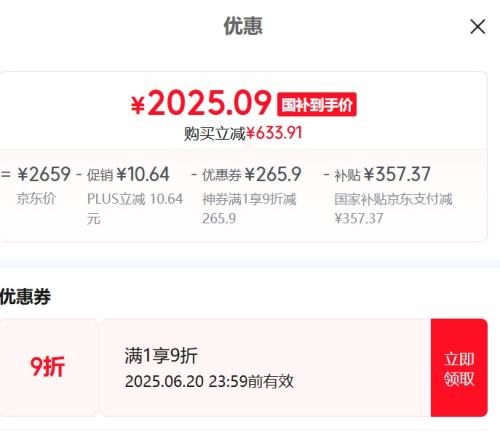Click the 优惠券 section heading
Image resolution: width=500 pixels, height=435 pixels.
(25, 297)
